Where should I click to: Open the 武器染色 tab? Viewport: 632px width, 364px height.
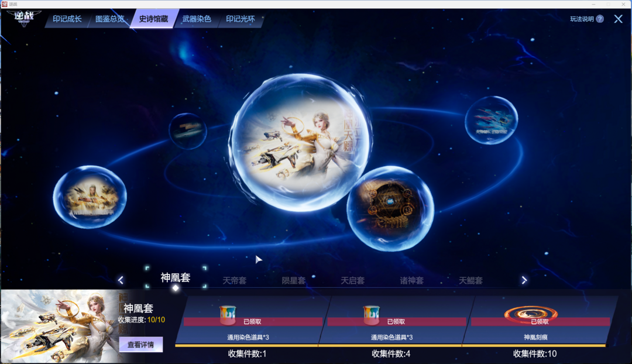[x=197, y=19]
